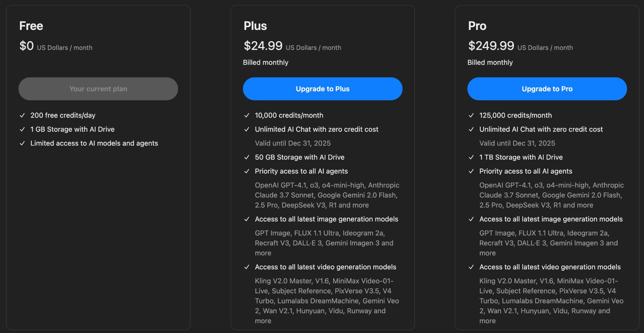
Task: Click checkmark beside 1 GB Storage with AI Drive
Action: (22, 129)
